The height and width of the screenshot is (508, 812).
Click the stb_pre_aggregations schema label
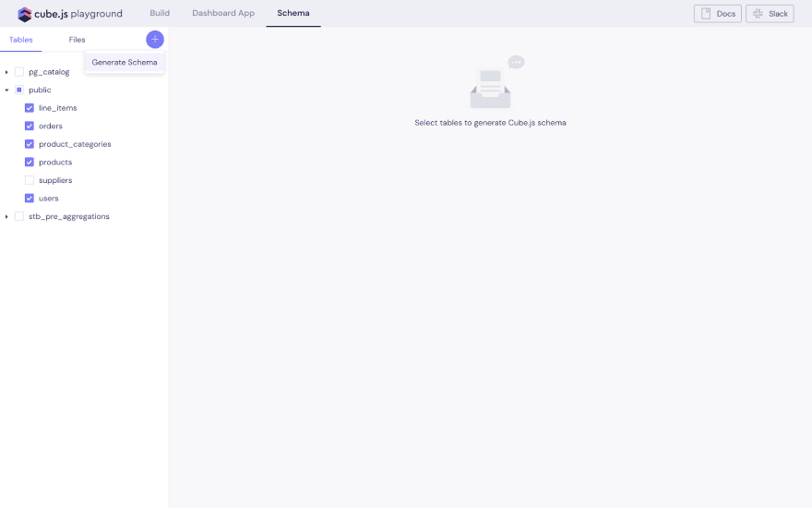point(69,217)
